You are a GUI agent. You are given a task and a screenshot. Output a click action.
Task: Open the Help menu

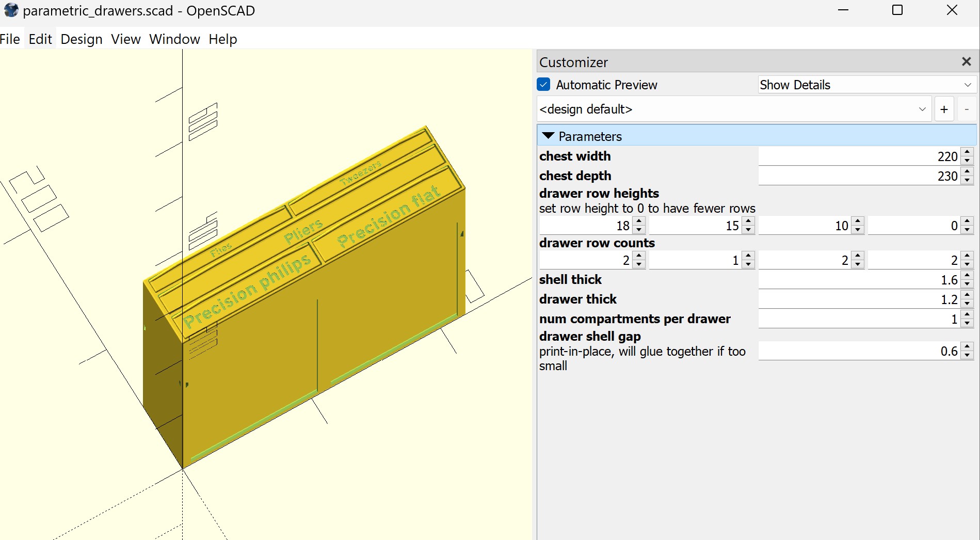point(223,39)
